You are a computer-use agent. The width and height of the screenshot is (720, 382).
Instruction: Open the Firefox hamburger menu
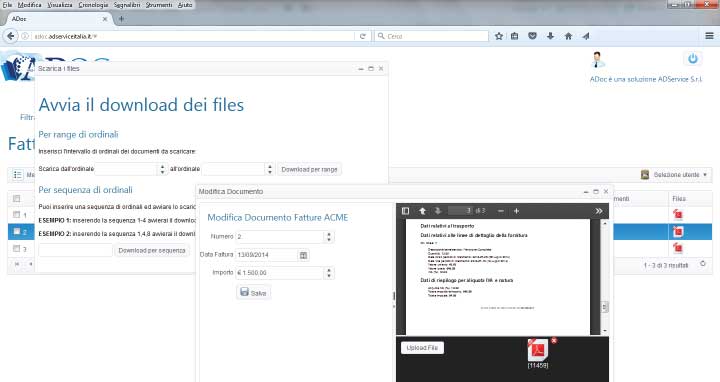point(709,36)
